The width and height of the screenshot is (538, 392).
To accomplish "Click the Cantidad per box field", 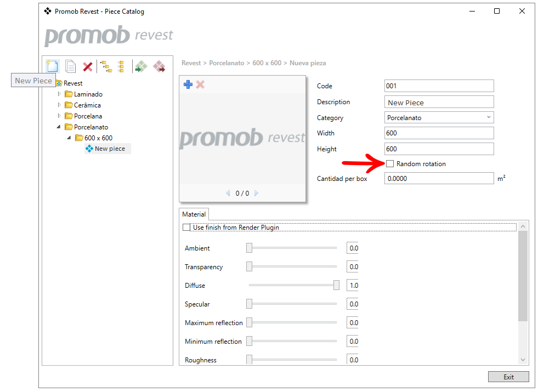I will pyautogui.click(x=439, y=178).
